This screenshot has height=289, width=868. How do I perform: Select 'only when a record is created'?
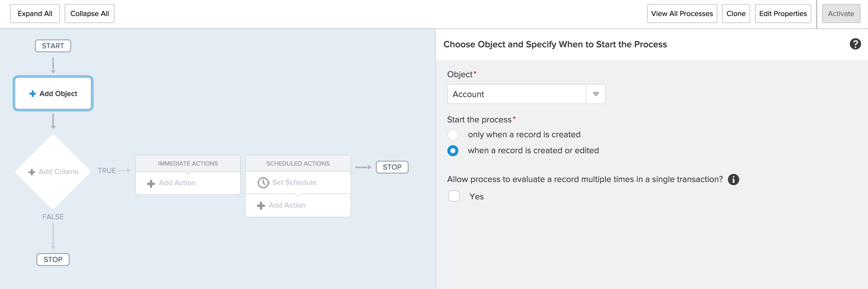tap(453, 135)
